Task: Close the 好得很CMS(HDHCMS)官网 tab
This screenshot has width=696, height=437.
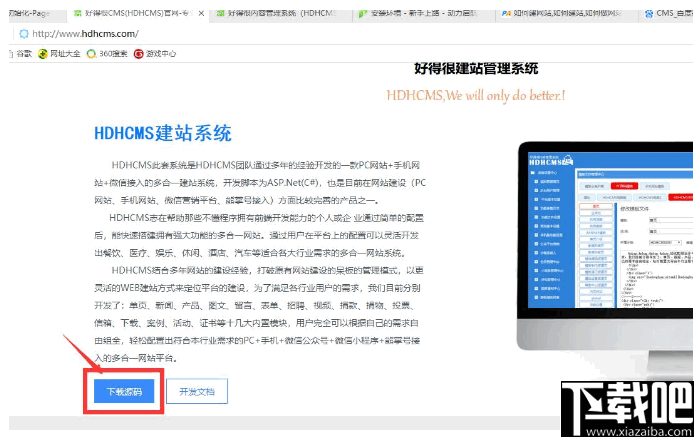Action: pos(201,13)
